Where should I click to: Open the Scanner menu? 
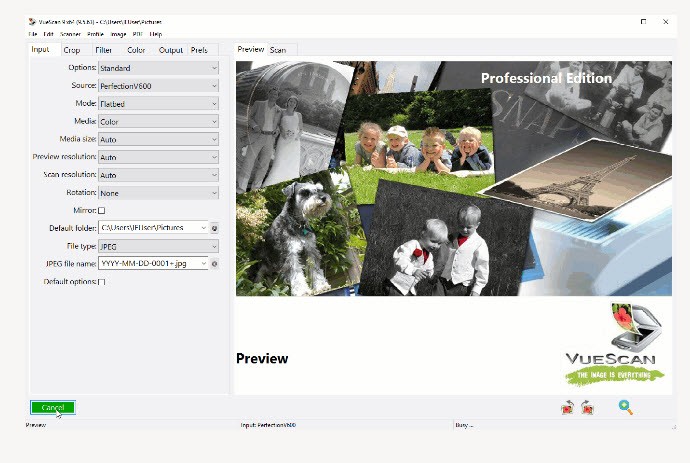point(70,34)
